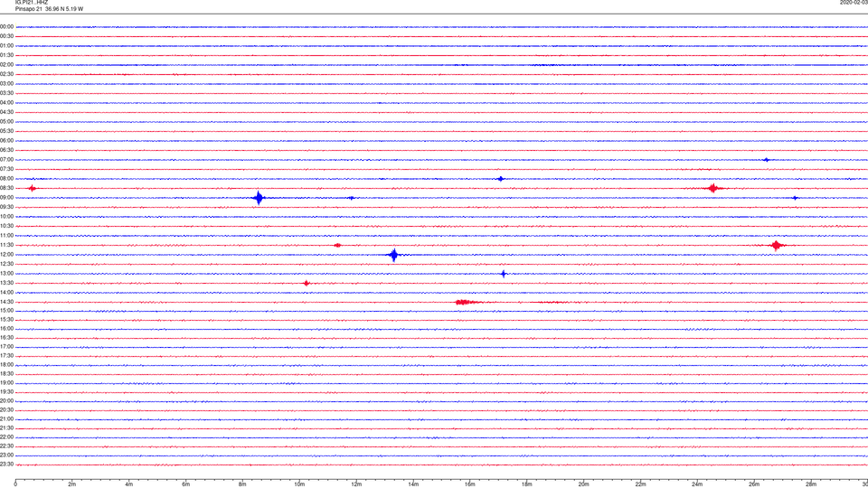868x488 pixels.
Task: Click the 0 tick label on the minute axis
Action: [15, 484]
